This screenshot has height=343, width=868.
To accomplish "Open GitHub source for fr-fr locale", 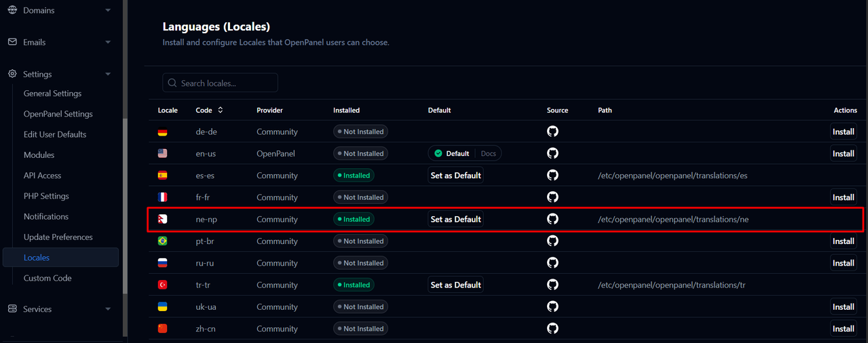I will tap(552, 197).
